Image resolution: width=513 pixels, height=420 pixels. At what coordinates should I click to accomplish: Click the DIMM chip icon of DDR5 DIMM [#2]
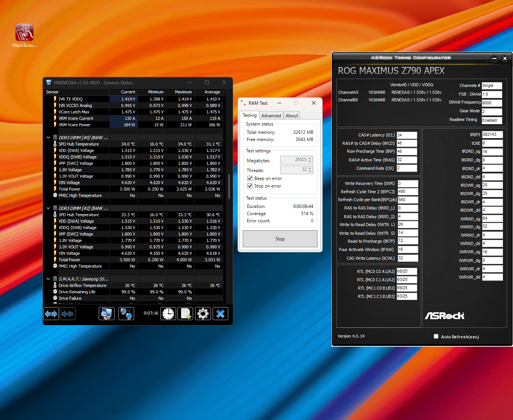click(x=55, y=208)
